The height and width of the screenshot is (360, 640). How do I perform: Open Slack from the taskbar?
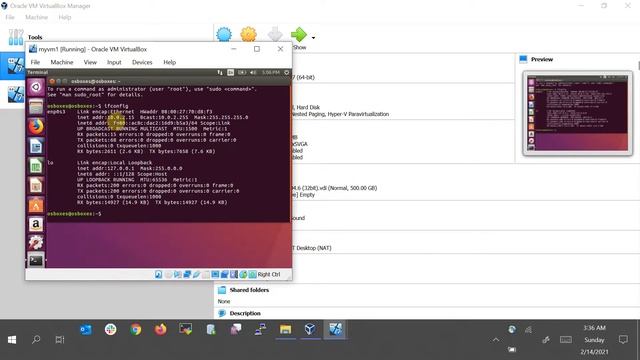coord(111,329)
